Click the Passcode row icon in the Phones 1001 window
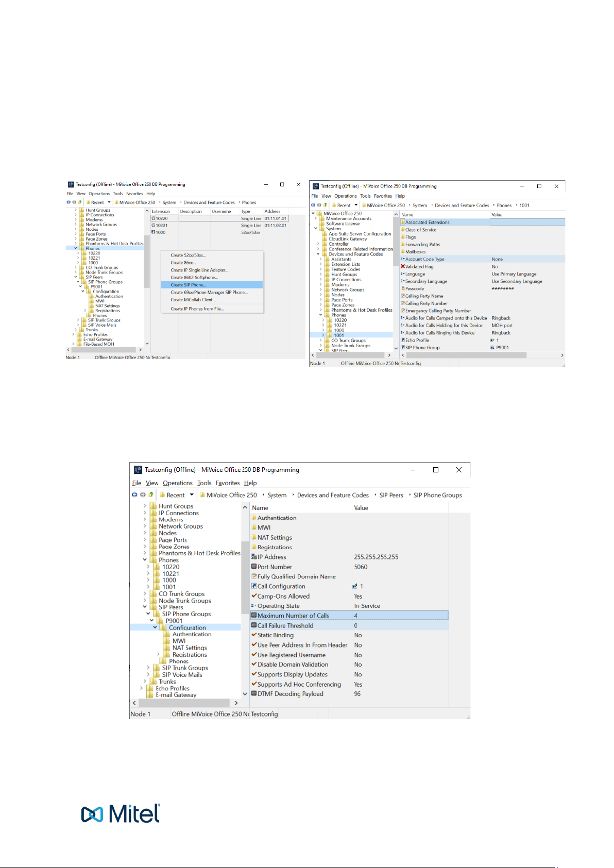The image size is (614, 868). pos(403,288)
